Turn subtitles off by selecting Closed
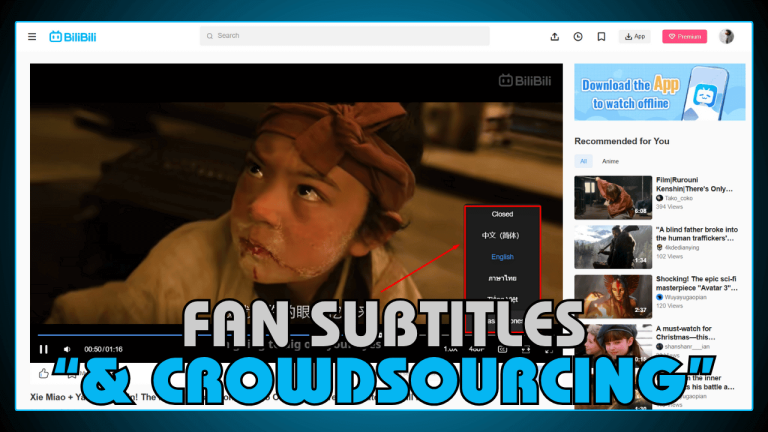This screenshot has width=768, height=432. tap(502, 214)
